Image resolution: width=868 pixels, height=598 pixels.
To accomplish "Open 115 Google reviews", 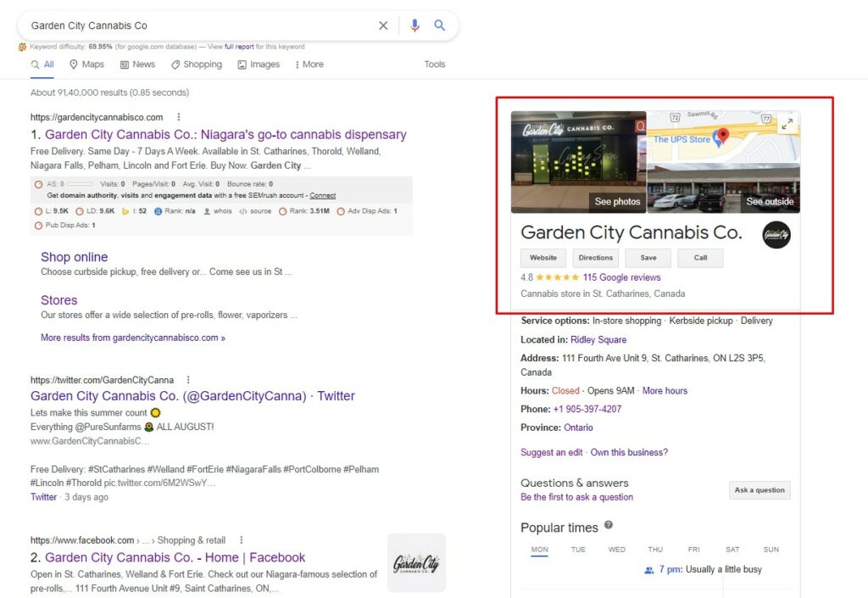I will (x=621, y=277).
